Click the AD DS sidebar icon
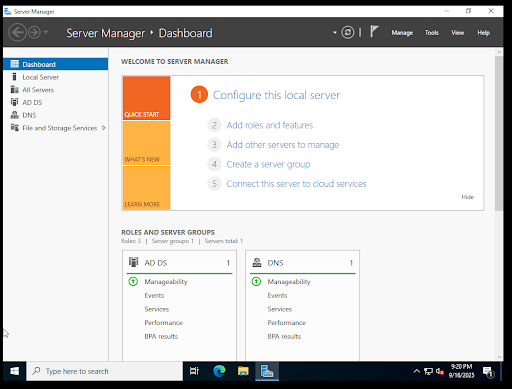Screen dimensions: 512x389 click(x=14, y=102)
